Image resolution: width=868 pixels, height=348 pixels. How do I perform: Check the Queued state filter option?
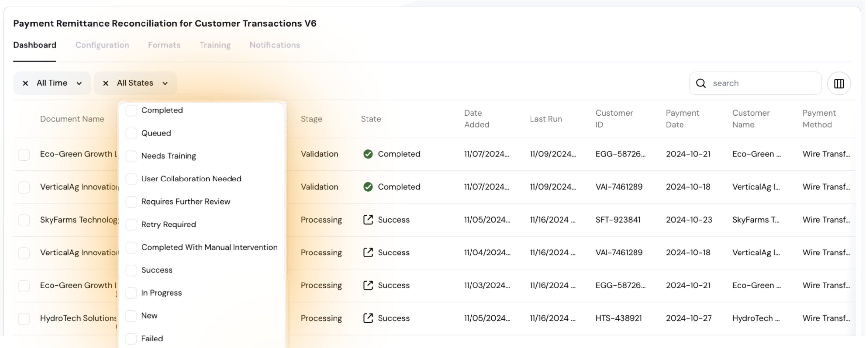point(131,133)
